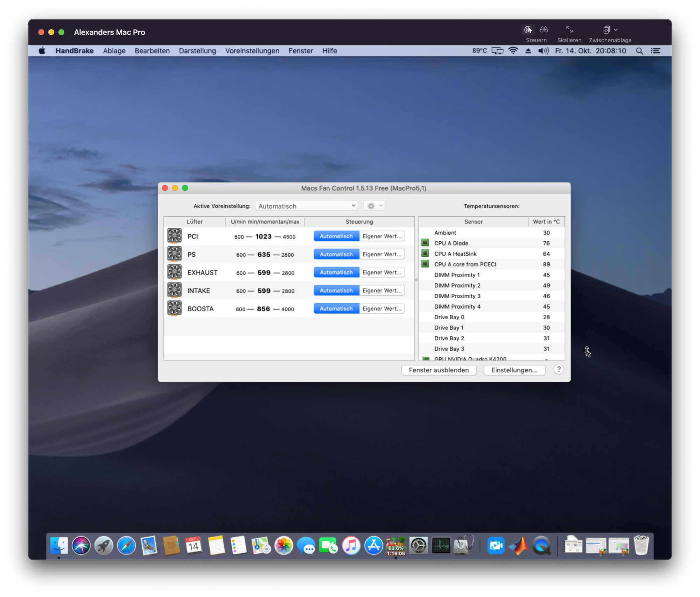The width and height of the screenshot is (700, 597).
Task: Open the help question mark button
Action: (x=559, y=370)
